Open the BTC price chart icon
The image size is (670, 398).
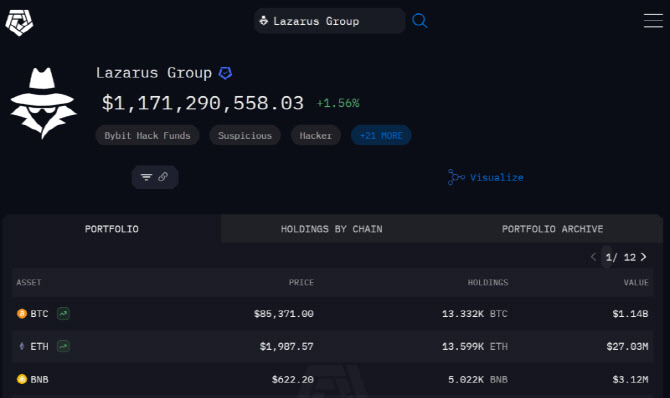pos(63,313)
